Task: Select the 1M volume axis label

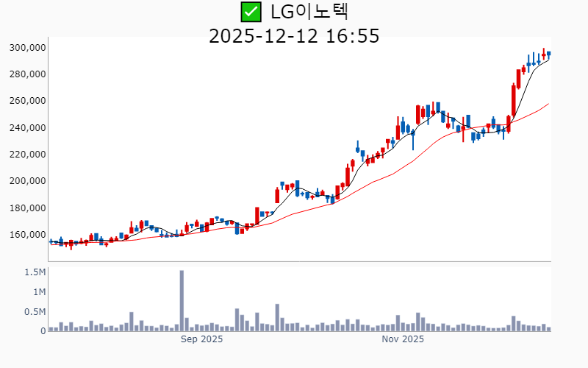Action: 39,292
